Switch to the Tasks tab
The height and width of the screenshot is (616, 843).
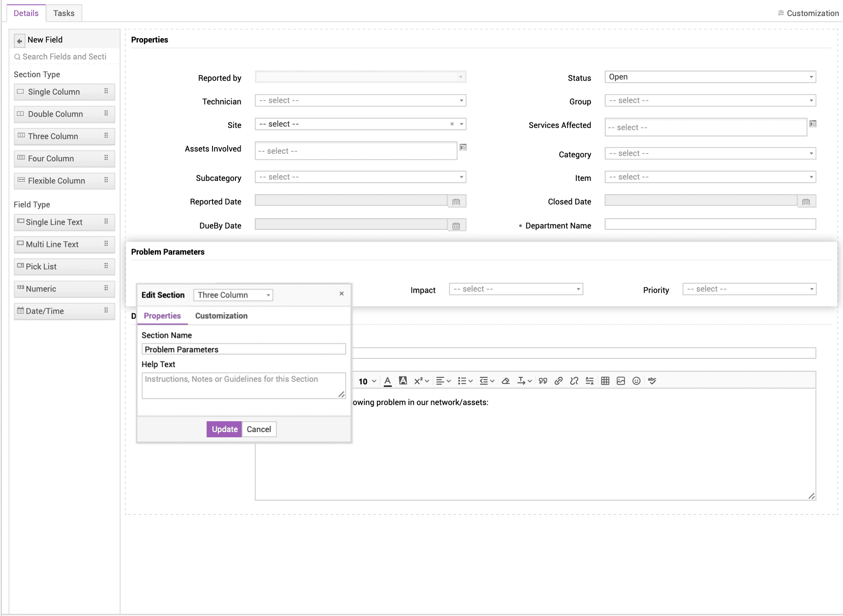pos(64,13)
